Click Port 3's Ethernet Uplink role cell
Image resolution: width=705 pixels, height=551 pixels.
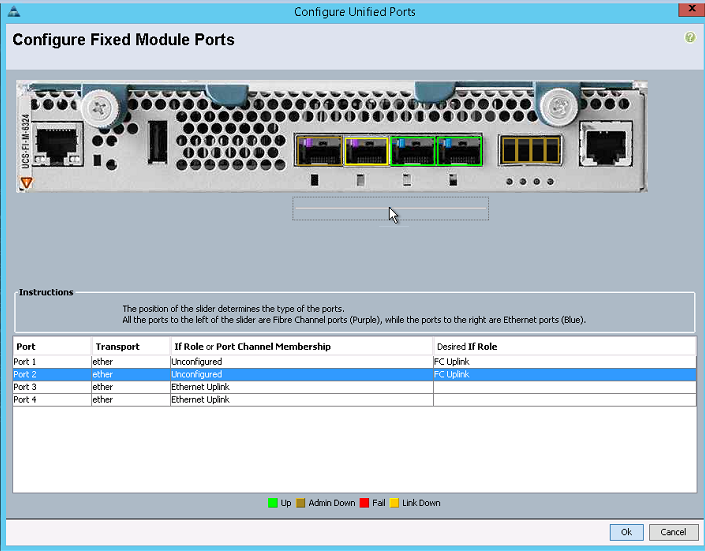point(302,387)
